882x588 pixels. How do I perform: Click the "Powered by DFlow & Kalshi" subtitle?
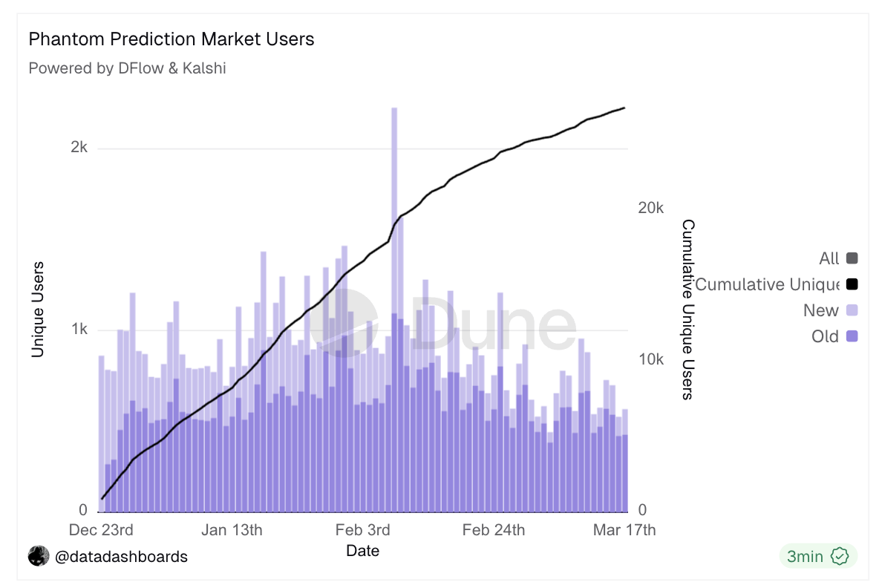[127, 68]
